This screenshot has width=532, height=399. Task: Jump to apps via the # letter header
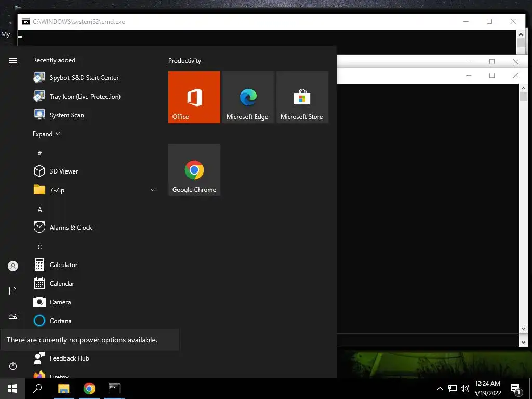click(39, 153)
